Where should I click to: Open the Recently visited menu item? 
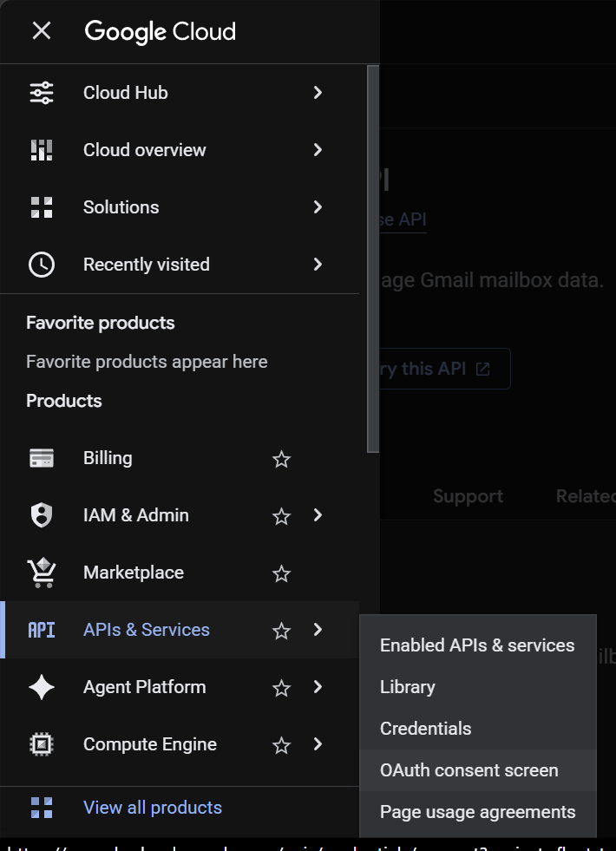180,265
